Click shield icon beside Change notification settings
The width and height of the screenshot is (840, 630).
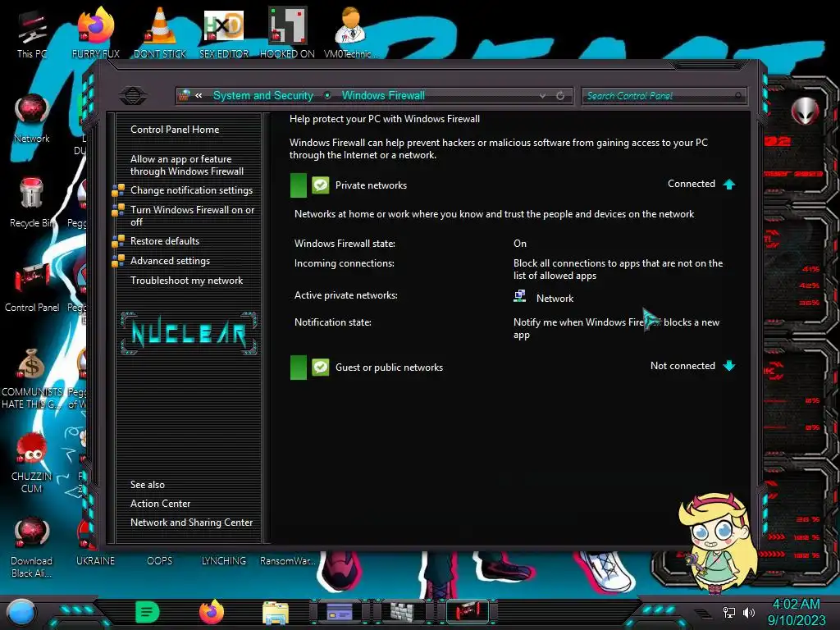[118, 190]
